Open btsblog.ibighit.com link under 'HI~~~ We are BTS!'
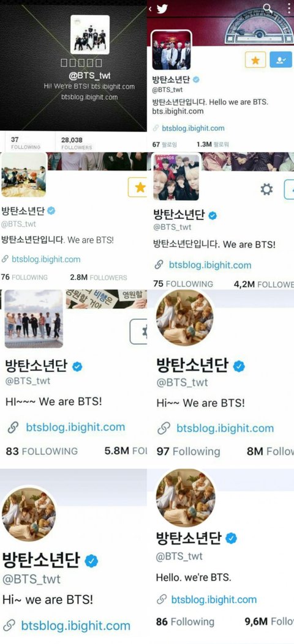294x644 pixels. click(75, 427)
